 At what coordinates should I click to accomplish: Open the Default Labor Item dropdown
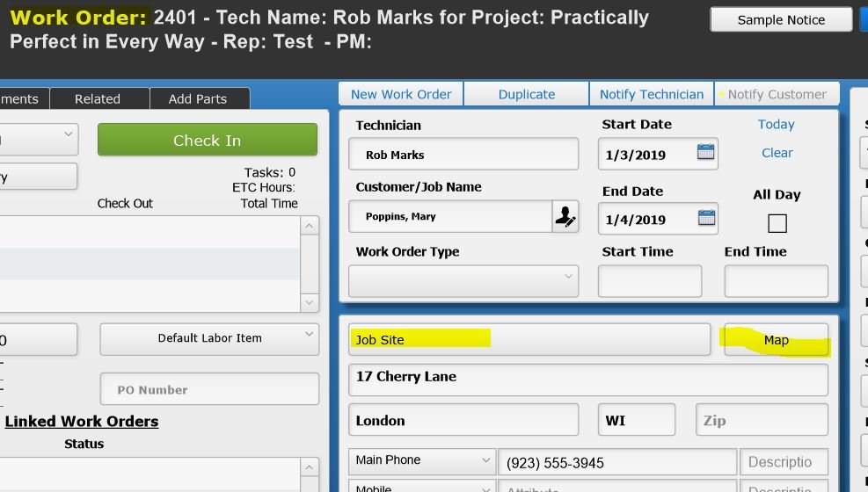click(x=209, y=338)
